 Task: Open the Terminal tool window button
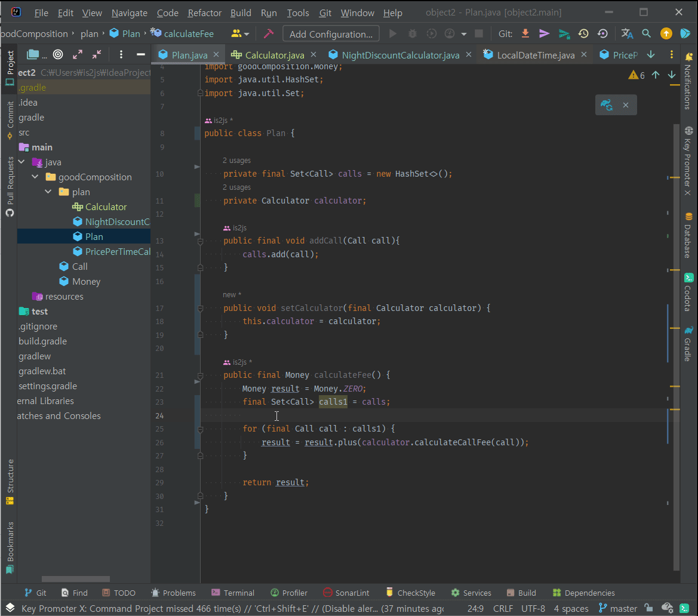click(233, 593)
